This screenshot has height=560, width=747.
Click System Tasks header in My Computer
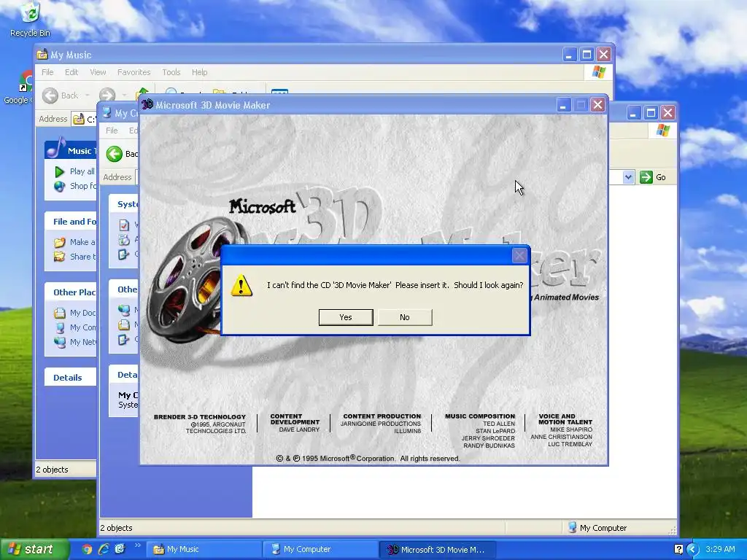[x=124, y=204]
